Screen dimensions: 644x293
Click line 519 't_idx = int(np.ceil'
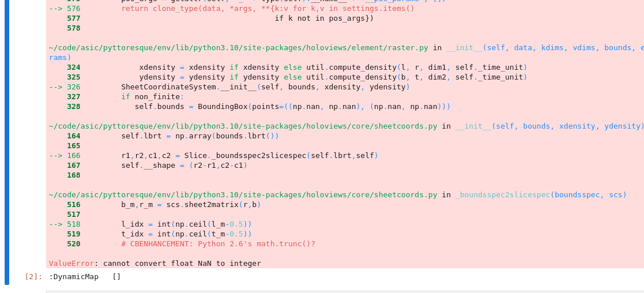tap(186, 234)
